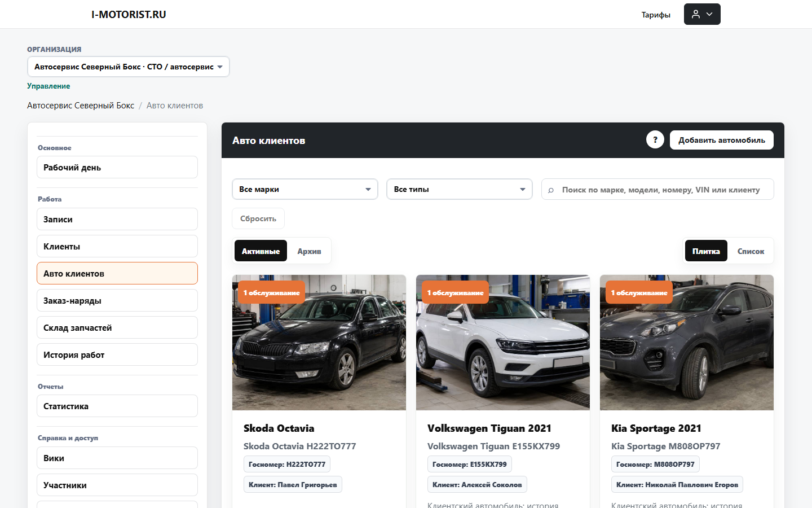Image resolution: width=812 pixels, height=508 pixels.
Task: Click the Skoda Octavia H222TO777 subtitle
Action: (300, 446)
